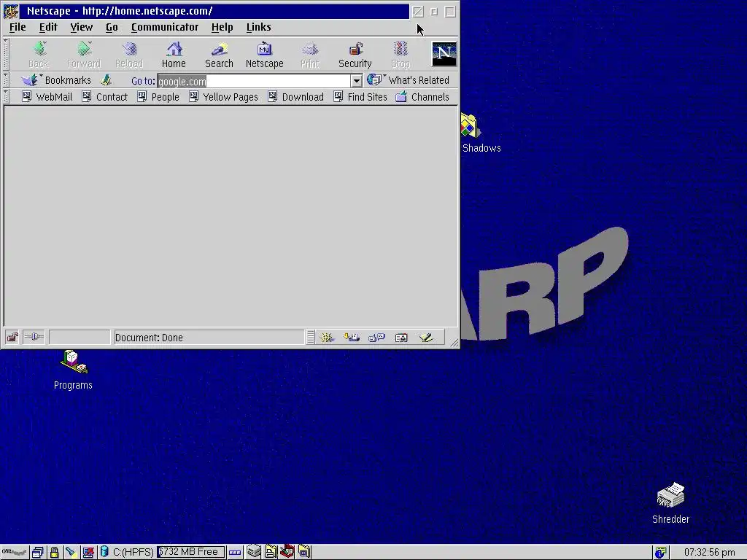Toggle the online/offline connection plug icon

tap(34, 337)
